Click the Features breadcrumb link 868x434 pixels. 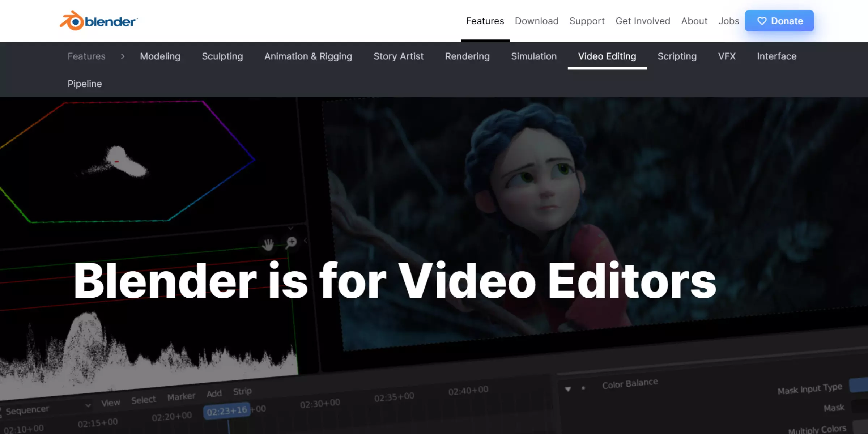(86, 56)
